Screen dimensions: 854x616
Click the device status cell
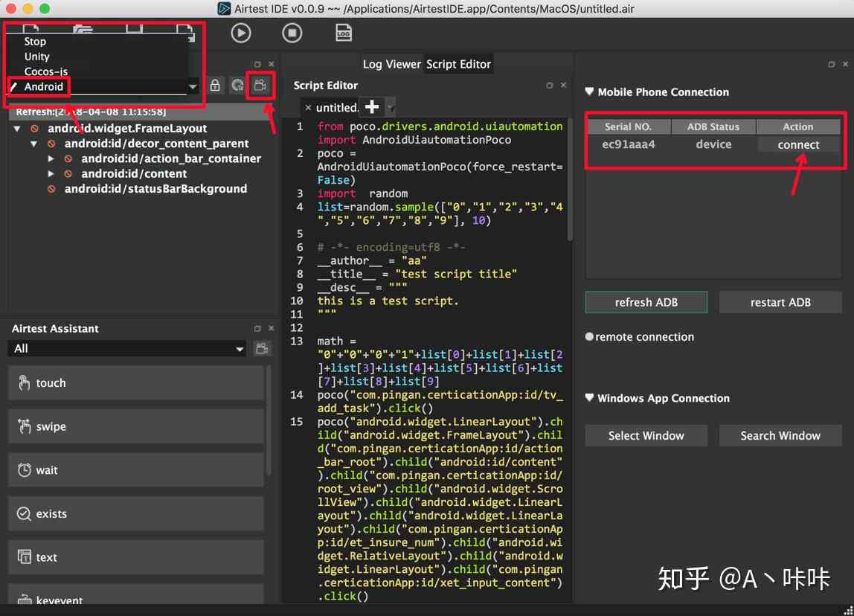(x=713, y=145)
